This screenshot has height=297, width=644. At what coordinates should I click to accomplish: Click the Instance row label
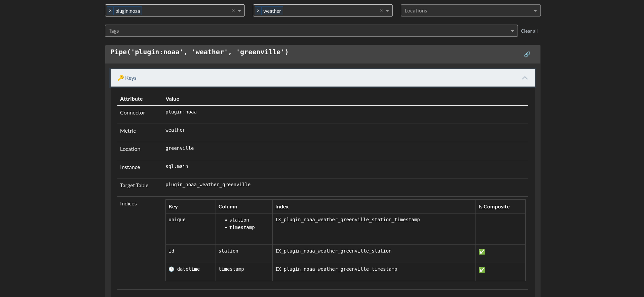tap(130, 167)
